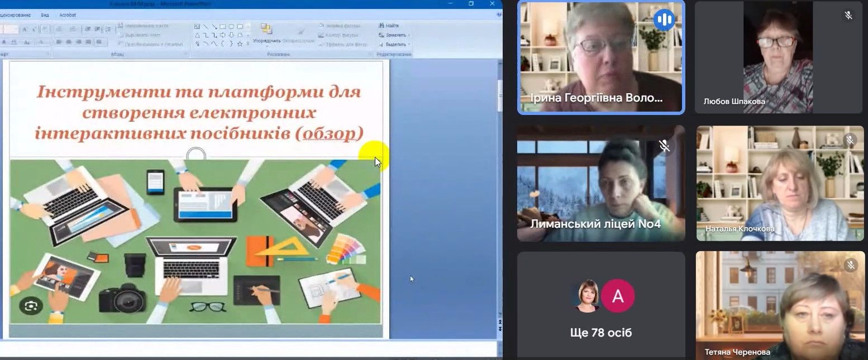This screenshot has height=360, width=868.
Task: Select the Isosceles Triangle shape
Action: tap(197, 35)
